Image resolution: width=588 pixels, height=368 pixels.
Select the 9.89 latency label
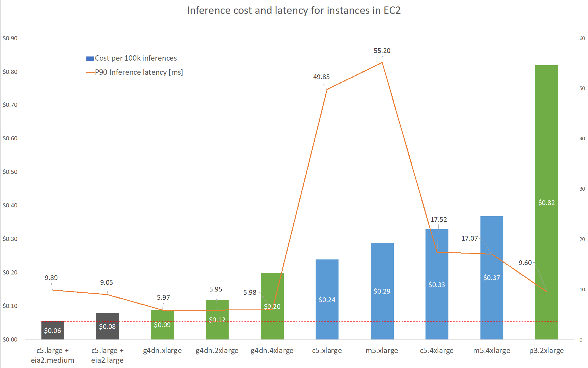pos(51,278)
